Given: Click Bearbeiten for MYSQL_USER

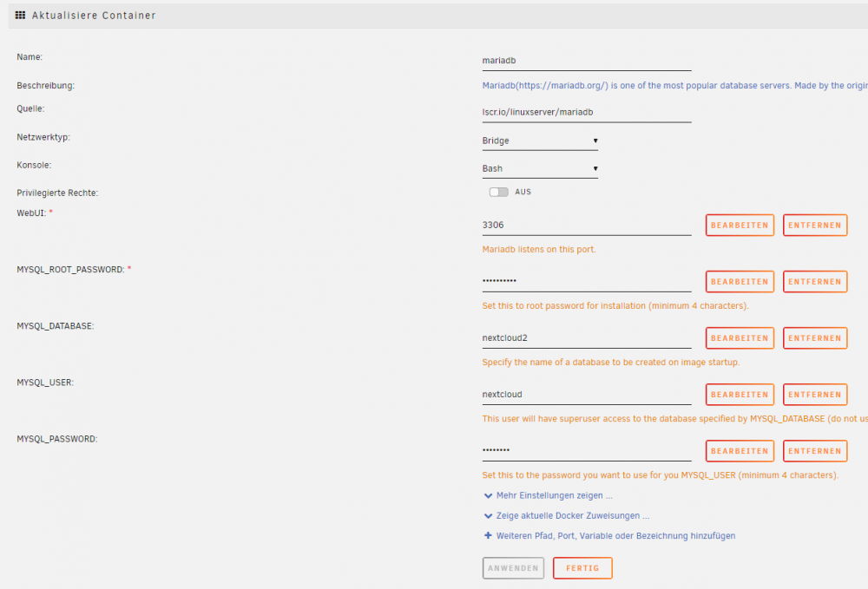Looking at the screenshot, I should click(x=740, y=395).
